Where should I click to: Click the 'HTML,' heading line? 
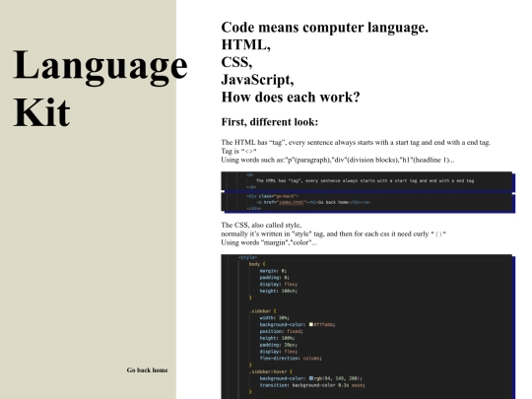pos(245,44)
